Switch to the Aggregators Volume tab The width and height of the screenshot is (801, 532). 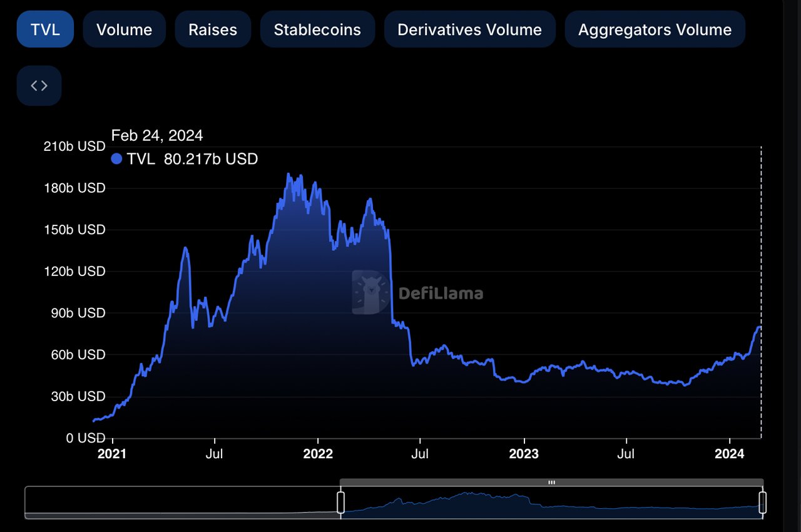pos(655,29)
